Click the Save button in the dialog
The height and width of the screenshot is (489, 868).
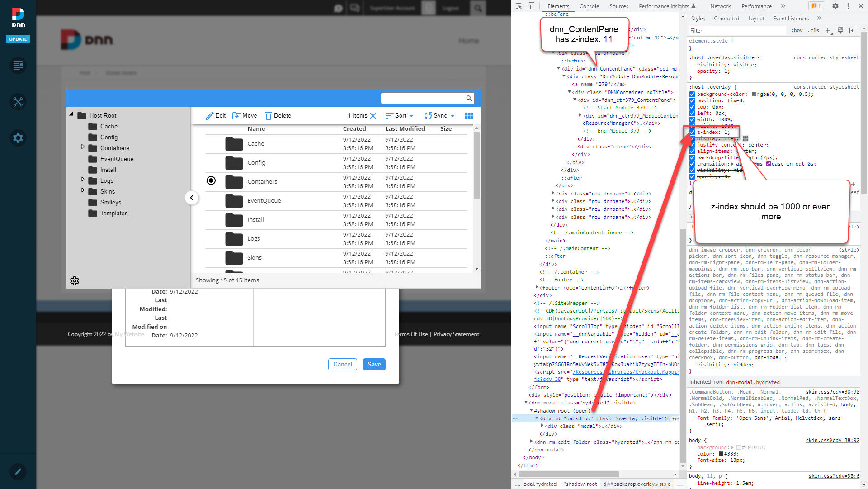pyautogui.click(x=374, y=364)
